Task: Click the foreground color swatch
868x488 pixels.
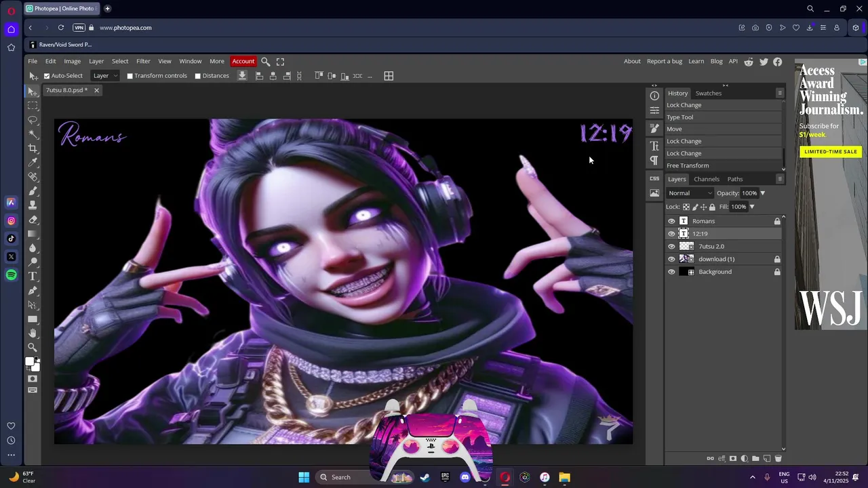Action: tap(30, 362)
